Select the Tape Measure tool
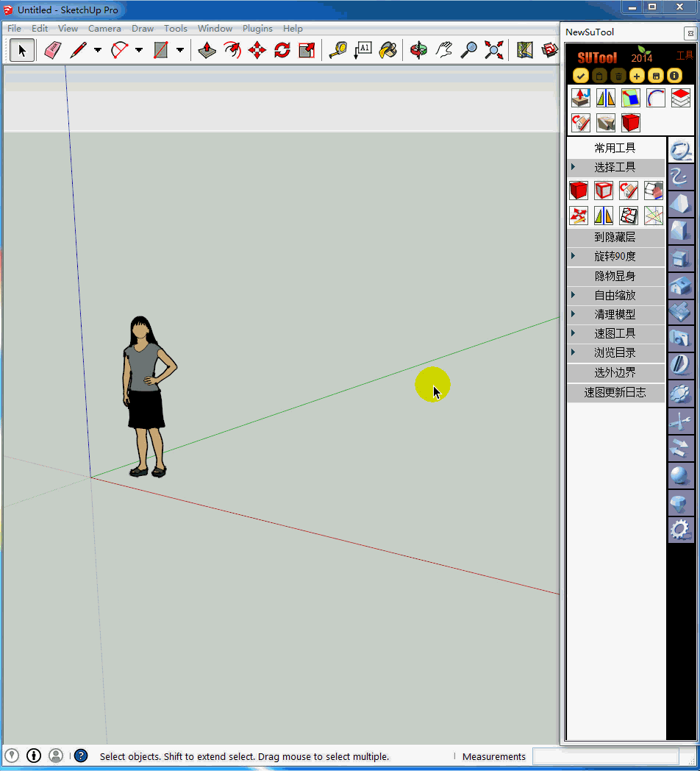 (338, 50)
